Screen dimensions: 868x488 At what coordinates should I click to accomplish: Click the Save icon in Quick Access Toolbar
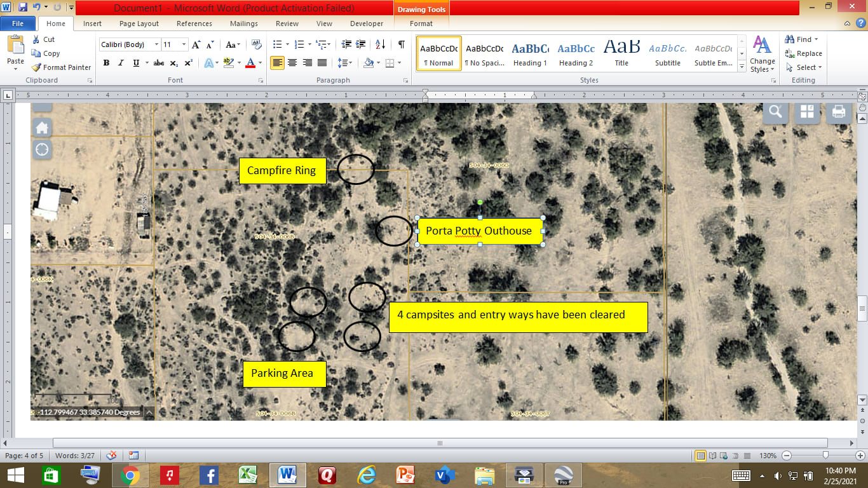[23, 8]
